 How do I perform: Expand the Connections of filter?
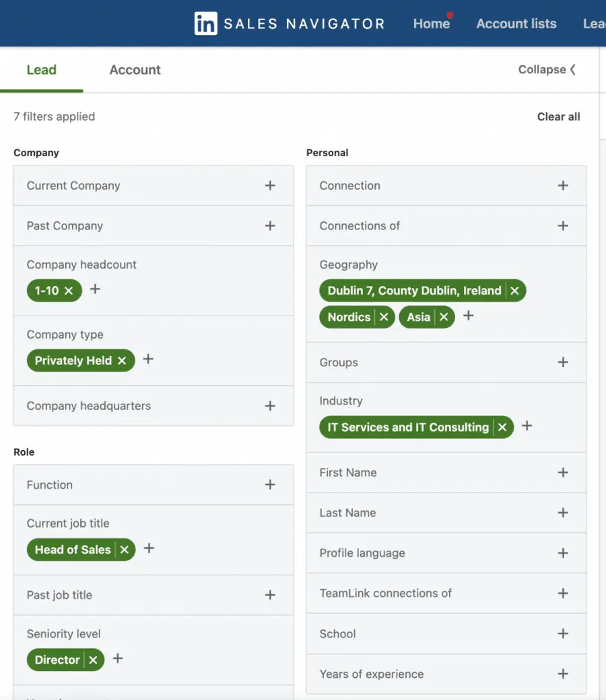[563, 225]
